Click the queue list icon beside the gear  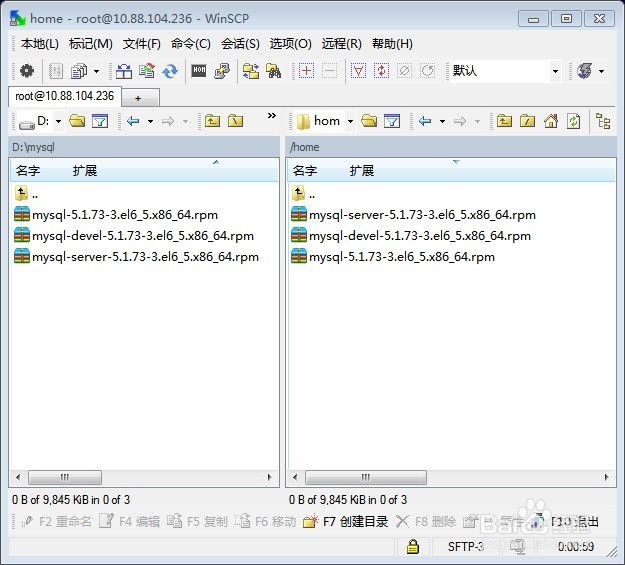click(x=56, y=71)
